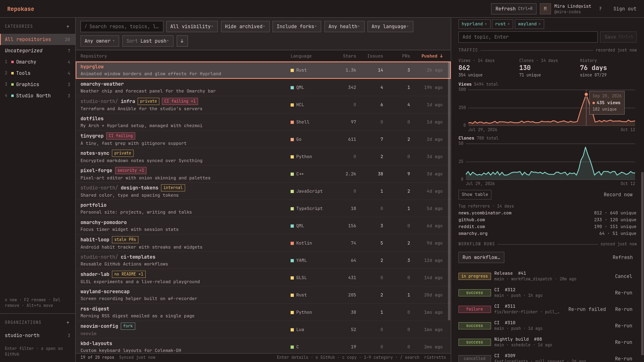This screenshot has height=362, width=644.
Task: Select the Uncategorized category
Action: pyautogui.click(x=37, y=51)
